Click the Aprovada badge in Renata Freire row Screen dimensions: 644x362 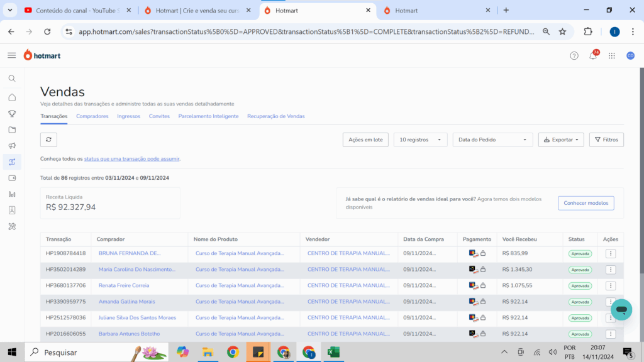tap(580, 286)
